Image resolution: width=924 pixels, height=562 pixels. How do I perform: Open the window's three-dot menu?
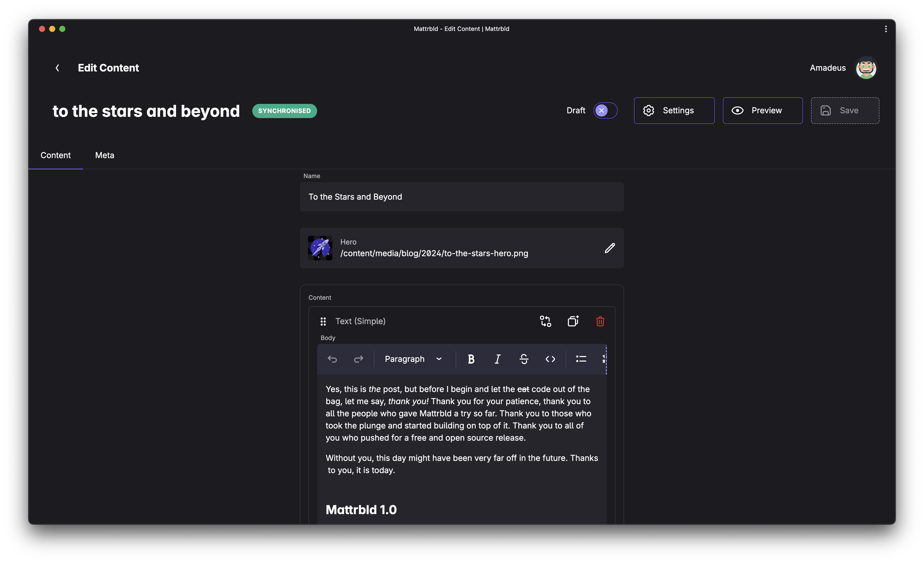[x=886, y=29]
